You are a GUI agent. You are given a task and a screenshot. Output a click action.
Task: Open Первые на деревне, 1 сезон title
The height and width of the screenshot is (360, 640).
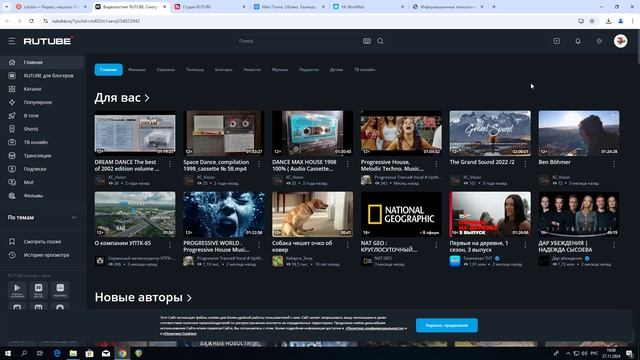[x=479, y=246]
